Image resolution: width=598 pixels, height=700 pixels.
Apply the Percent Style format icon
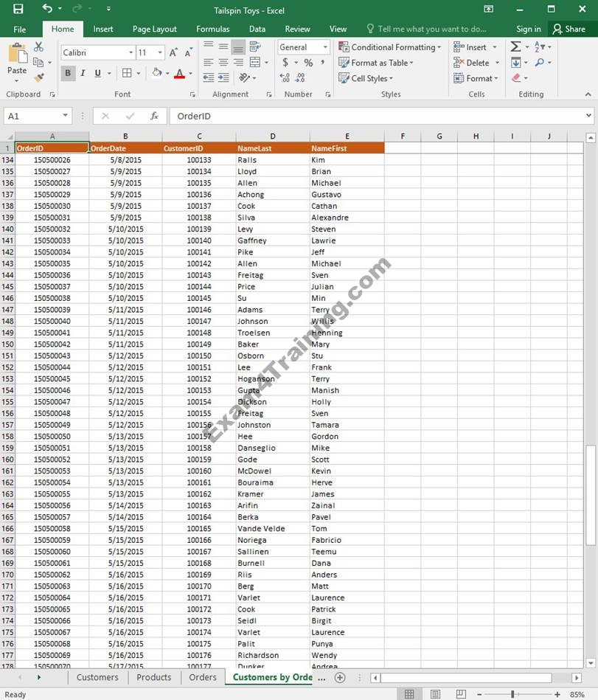[308, 63]
